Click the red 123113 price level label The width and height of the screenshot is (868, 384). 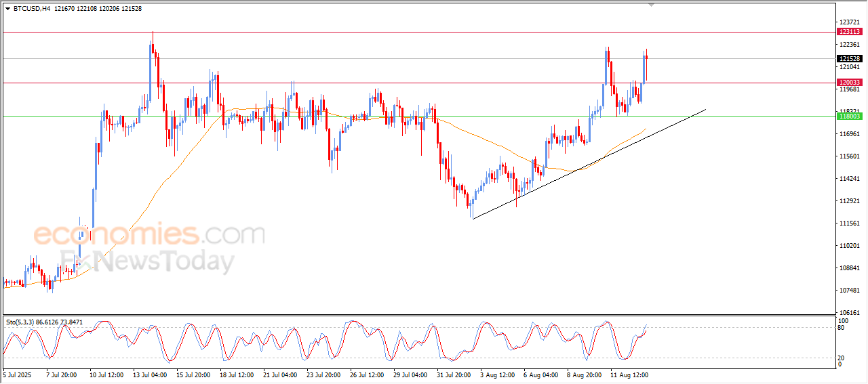point(849,32)
